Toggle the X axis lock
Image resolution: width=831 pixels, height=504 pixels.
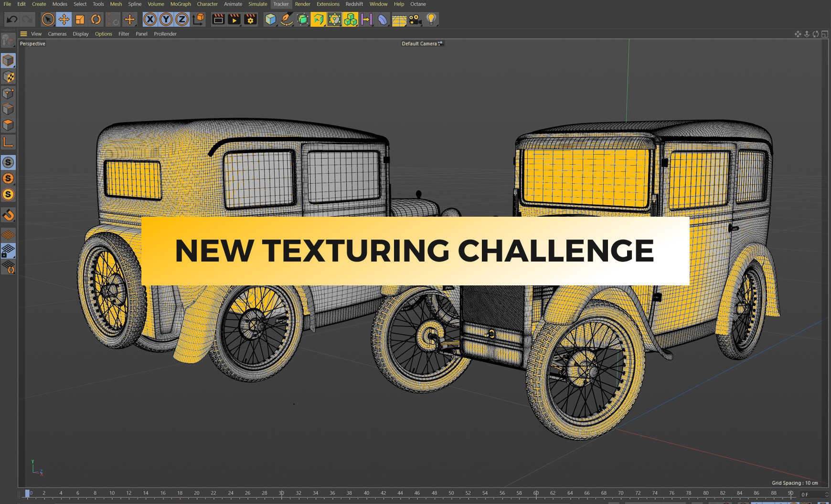tap(150, 20)
